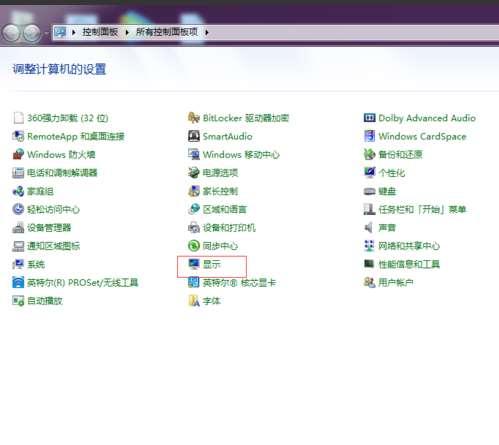Open the 显示 link
Viewport: 499px width, 445px height.
[x=212, y=264]
